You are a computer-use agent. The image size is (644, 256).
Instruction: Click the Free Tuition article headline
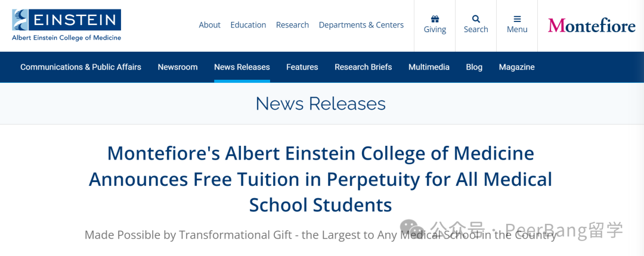point(321,179)
